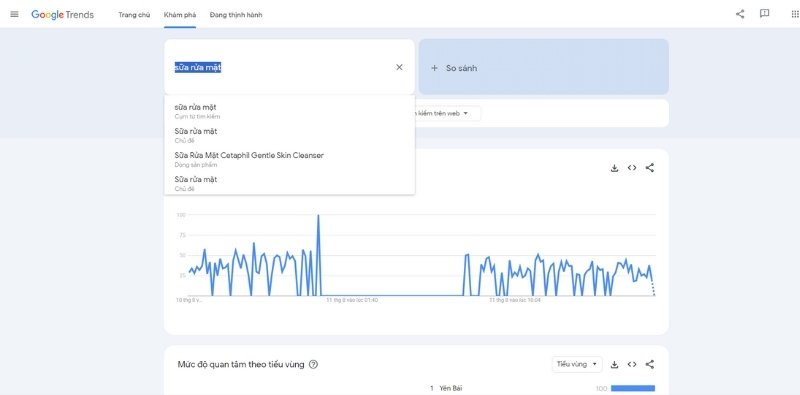
Task: Open the send feedback icon
Action: tap(764, 14)
